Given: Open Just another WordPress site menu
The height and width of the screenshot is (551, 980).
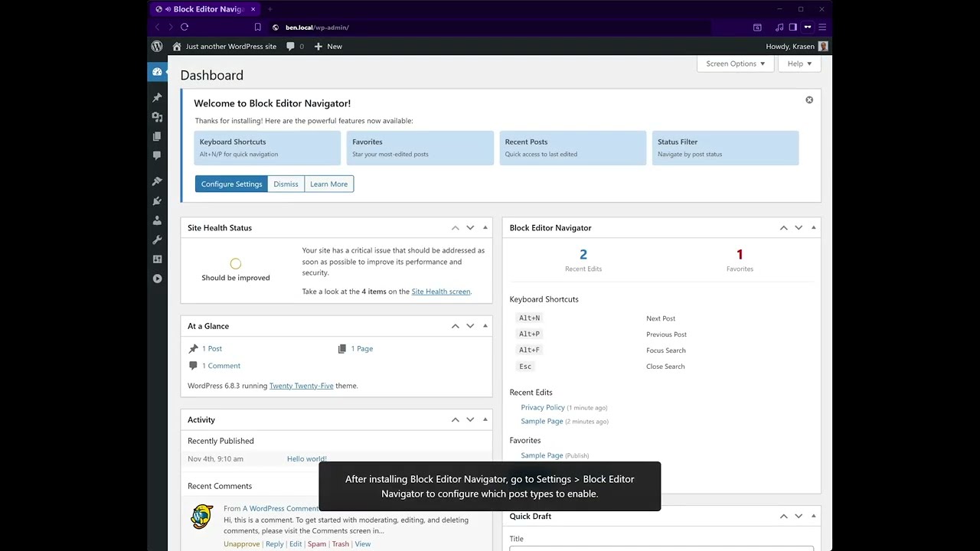Looking at the screenshot, I should (x=224, y=47).
